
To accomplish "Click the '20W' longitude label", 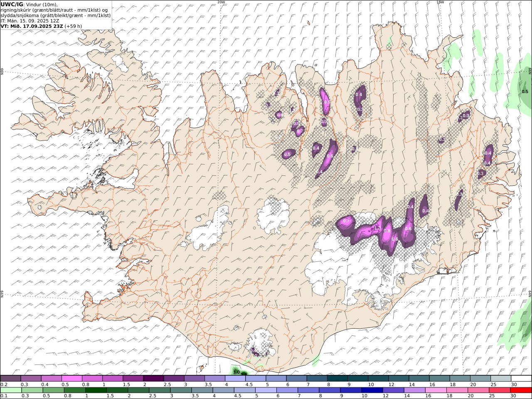I will [x=221, y=2].
